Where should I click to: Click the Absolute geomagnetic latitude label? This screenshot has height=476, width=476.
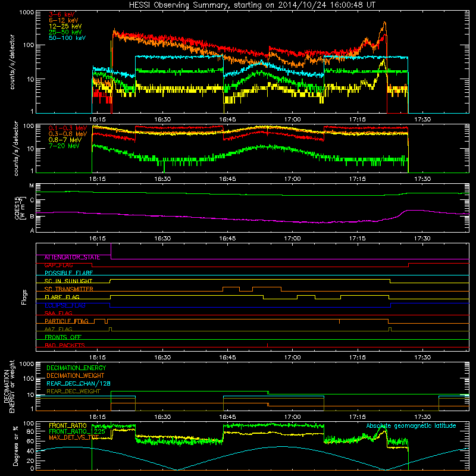(411, 426)
